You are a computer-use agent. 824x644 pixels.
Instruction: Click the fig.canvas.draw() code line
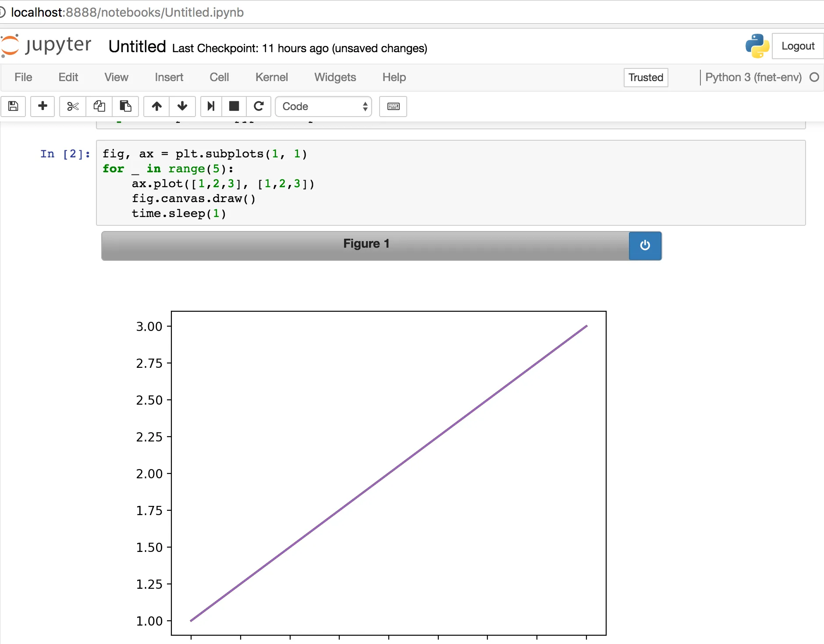193,199
